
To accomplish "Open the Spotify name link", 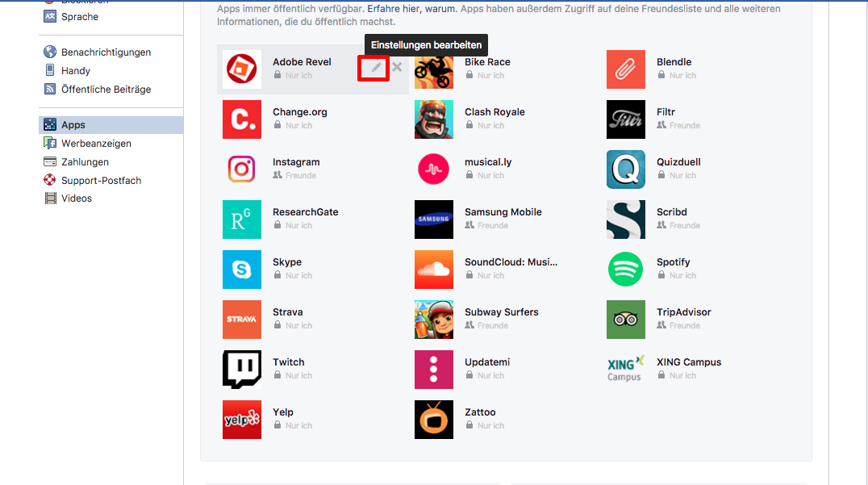I will [x=673, y=262].
